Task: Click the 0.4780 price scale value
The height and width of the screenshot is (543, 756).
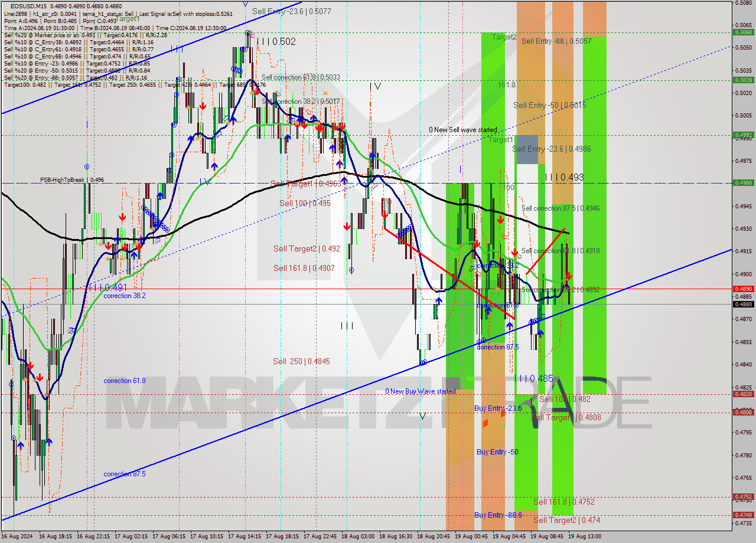Action: coord(743,455)
